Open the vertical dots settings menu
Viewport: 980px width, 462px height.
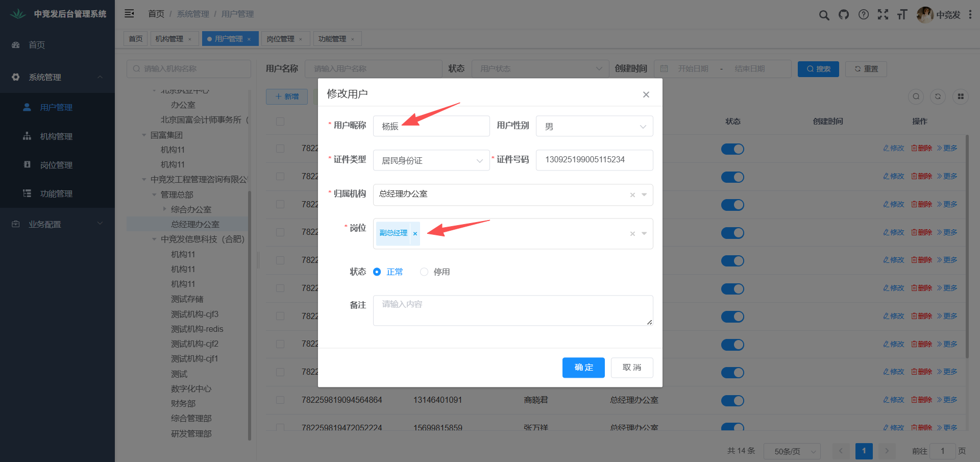click(x=970, y=15)
